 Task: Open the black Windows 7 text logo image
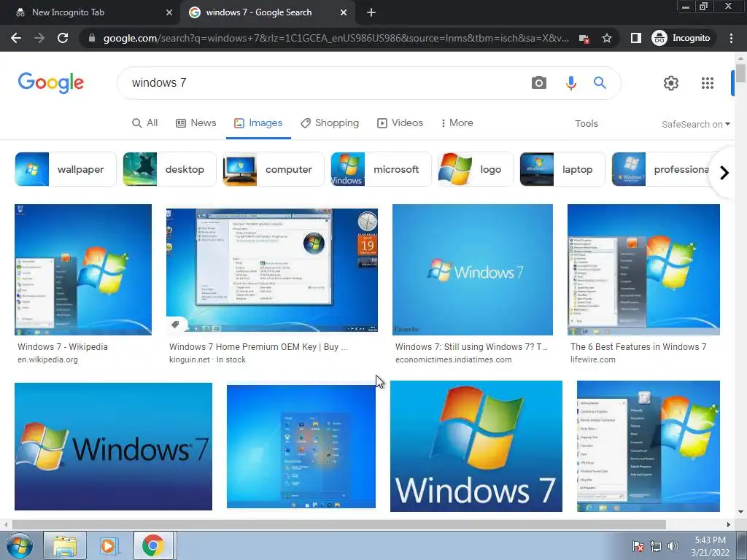pos(113,446)
